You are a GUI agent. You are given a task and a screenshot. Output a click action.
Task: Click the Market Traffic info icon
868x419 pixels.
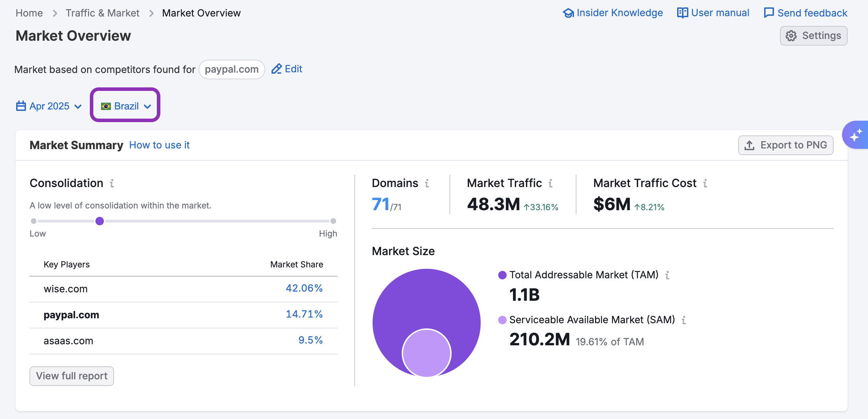coord(550,183)
